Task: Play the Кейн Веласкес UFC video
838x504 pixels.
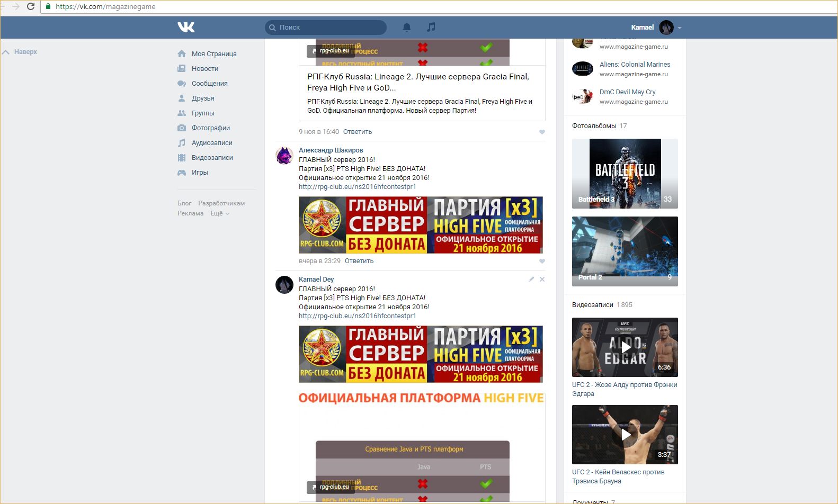Action: [625, 435]
